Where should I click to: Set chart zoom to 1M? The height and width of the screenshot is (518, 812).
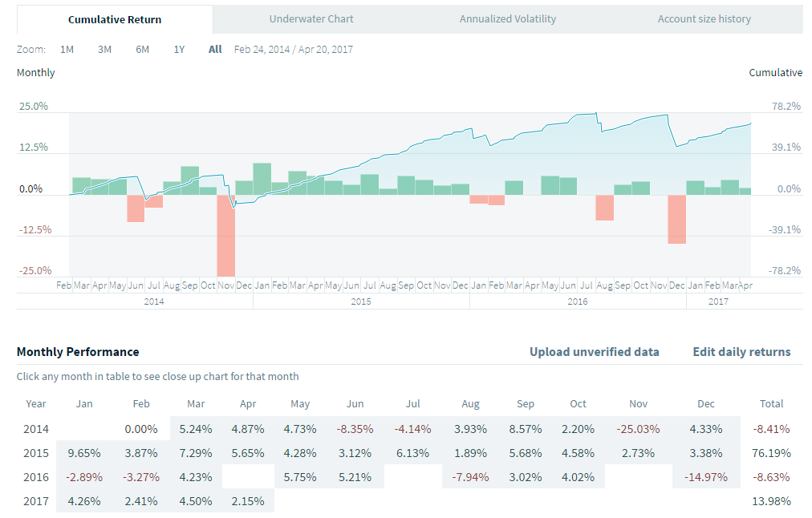pos(67,50)
